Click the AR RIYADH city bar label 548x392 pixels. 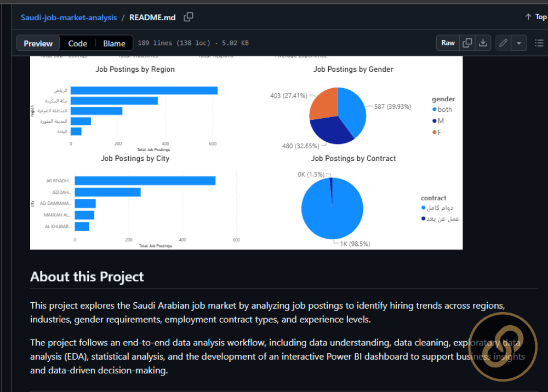(x=59, y=181)
